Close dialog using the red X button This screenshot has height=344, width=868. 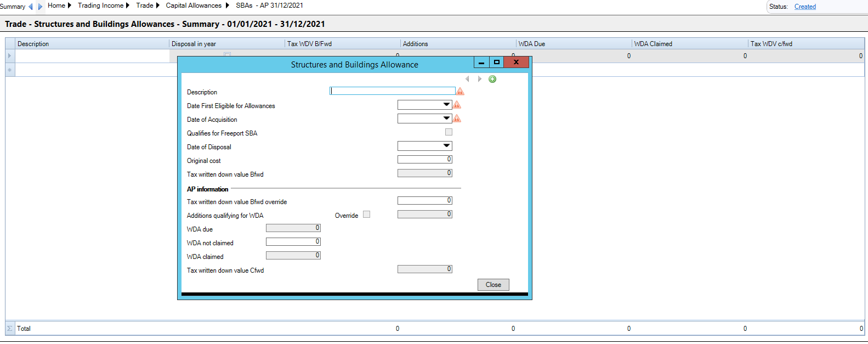pyautogui.click(x=516, y=63)
